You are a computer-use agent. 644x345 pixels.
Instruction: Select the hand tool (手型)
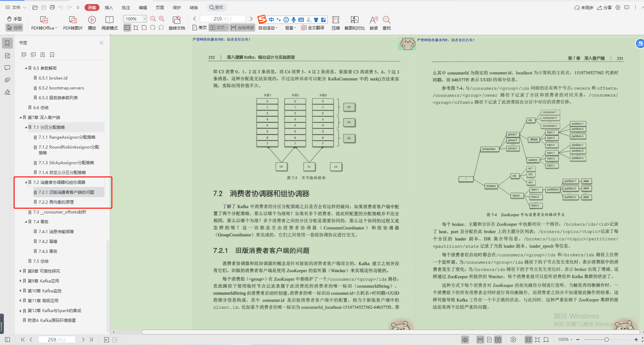15,19
